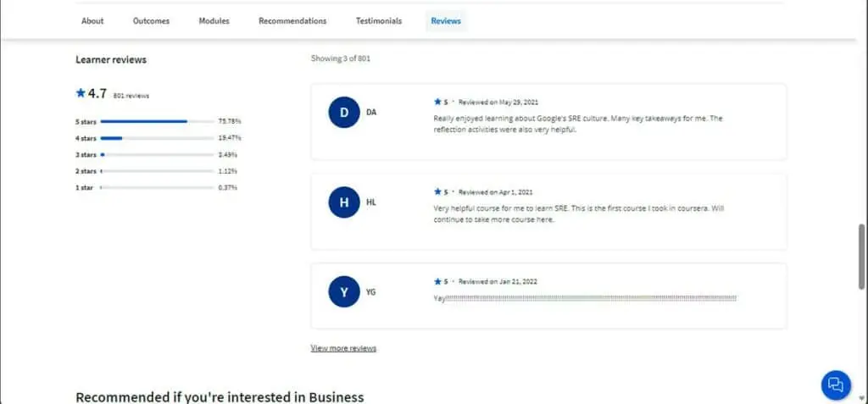868x404 pixels.
Task: Click the reviewer initials YG
Action: (x=371, y=291)
